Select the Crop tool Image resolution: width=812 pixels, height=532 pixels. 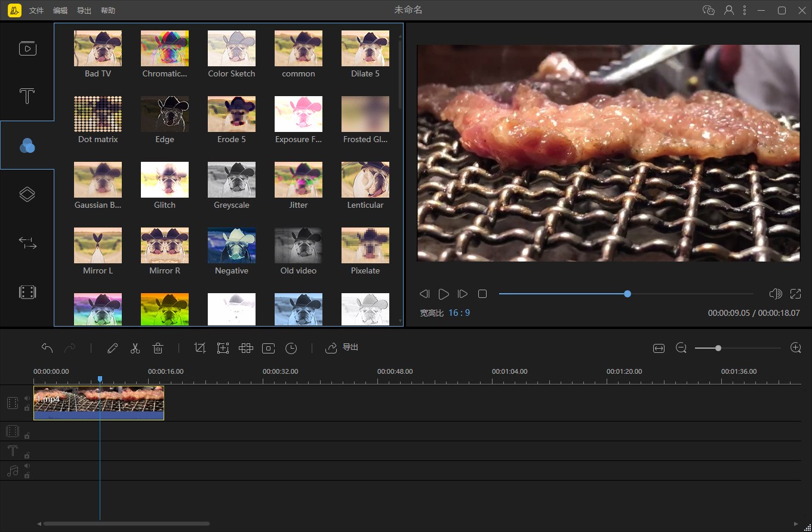(x=200, y=348)
